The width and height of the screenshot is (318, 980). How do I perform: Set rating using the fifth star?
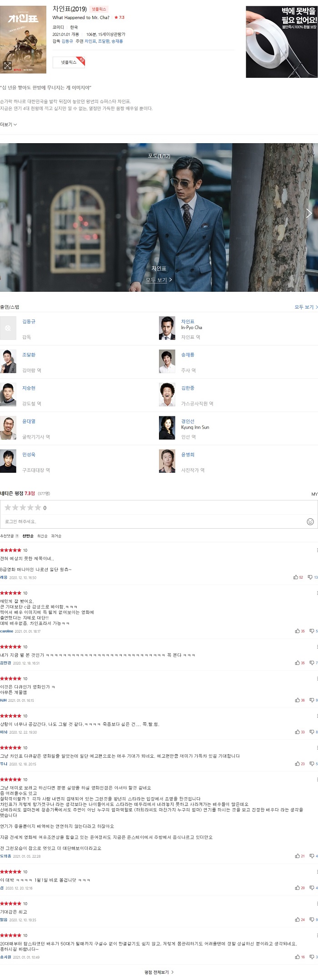(x=38, y=507)
